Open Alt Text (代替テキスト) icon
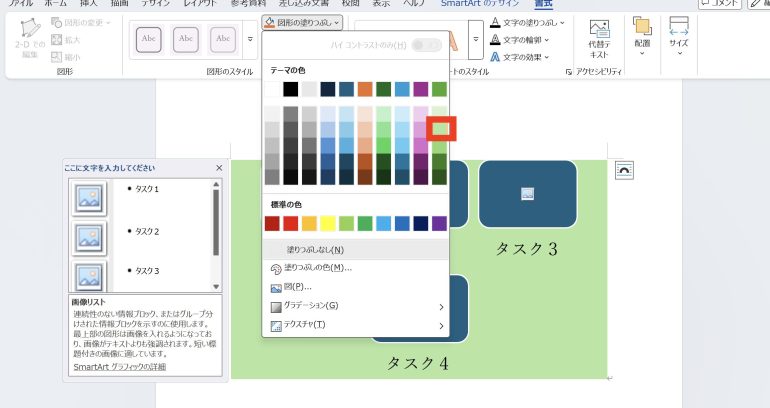 pos(599,28)
